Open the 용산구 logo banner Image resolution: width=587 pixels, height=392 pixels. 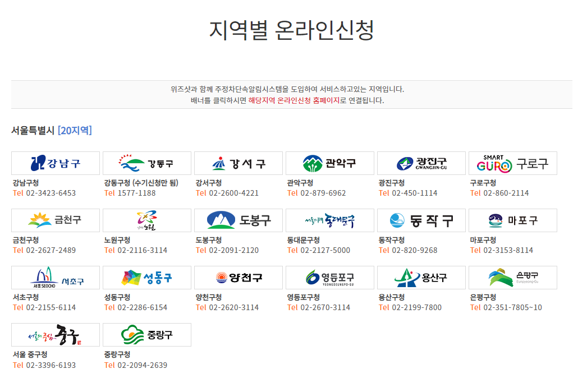(421, 278)
